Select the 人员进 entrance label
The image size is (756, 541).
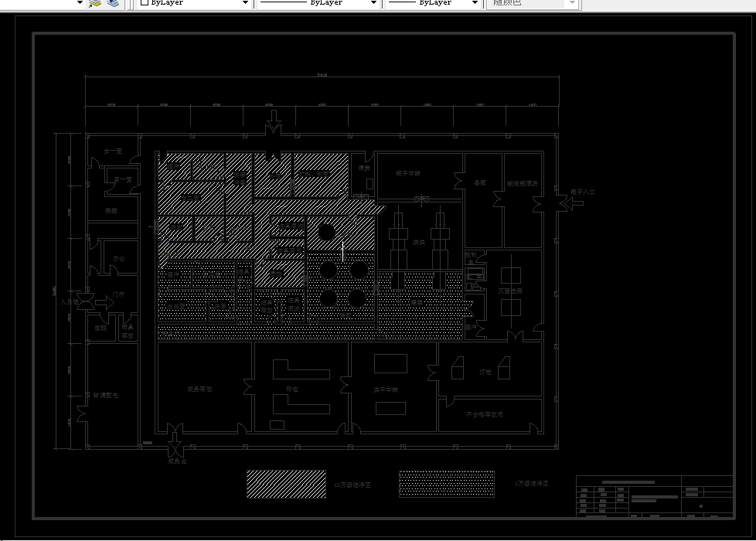[x=70, y=302]
